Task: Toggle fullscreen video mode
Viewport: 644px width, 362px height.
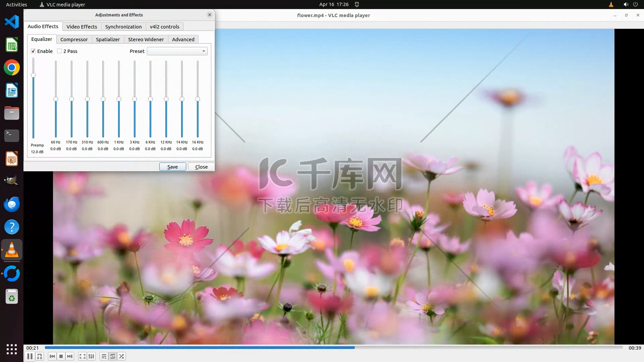Action: coord(82,356)
